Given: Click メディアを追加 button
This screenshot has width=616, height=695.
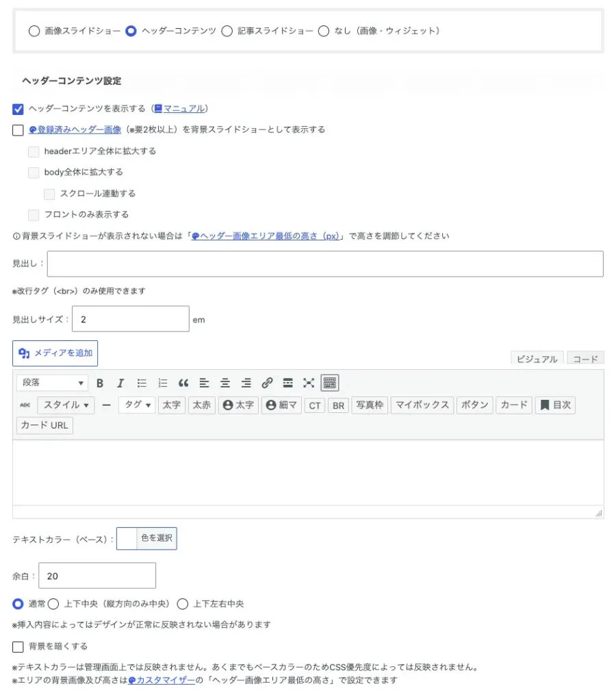Looking at the screenshot, I should point(55,353).
